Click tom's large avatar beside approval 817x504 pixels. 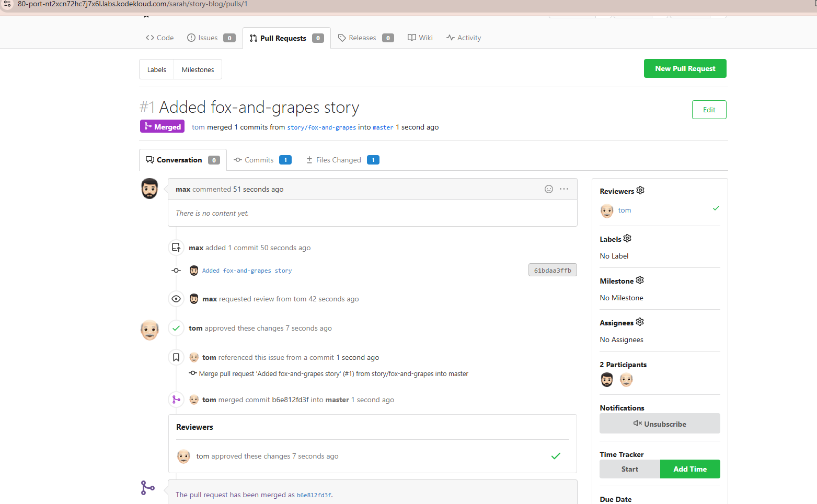(x=149, y=330)
